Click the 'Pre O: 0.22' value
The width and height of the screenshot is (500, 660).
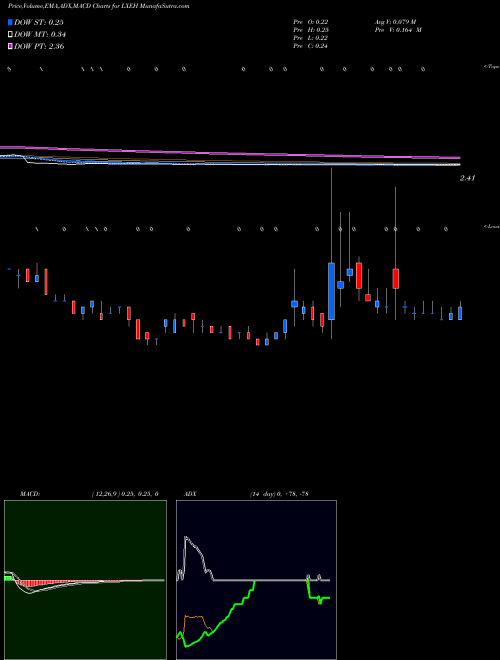[311, 22]
